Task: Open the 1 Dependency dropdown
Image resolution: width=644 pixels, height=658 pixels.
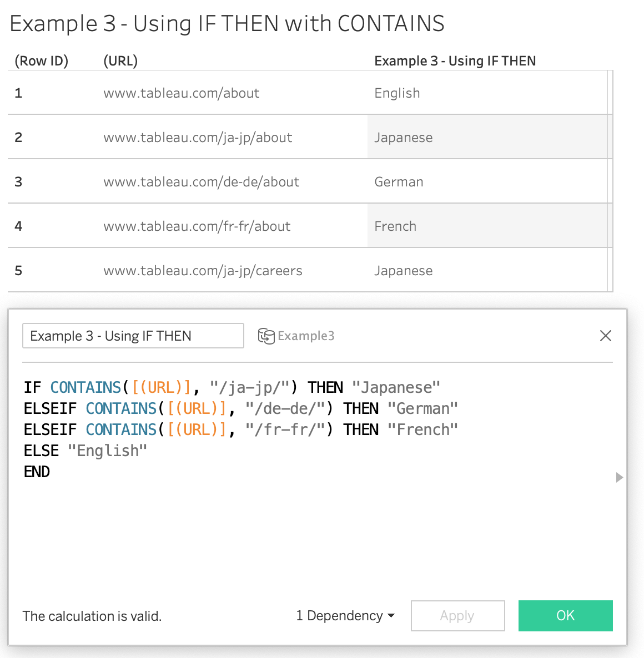Action: (345, 616)
